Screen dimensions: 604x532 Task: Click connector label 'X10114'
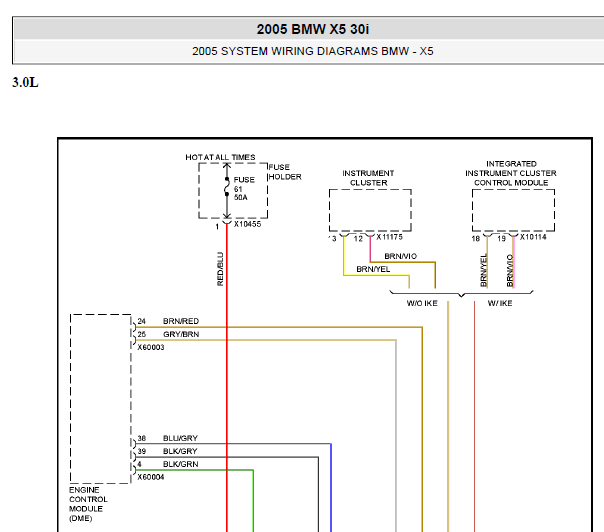click(x=533, y=237)
